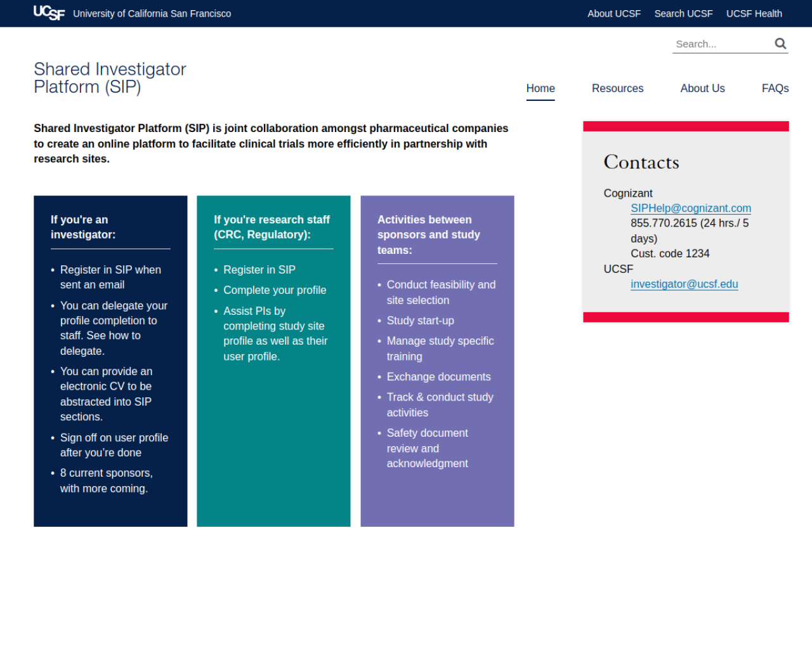This screenshot has width=812, height=650.
Task: Click 'Manage study specific training' item
Action: click(x=440, y=348)
